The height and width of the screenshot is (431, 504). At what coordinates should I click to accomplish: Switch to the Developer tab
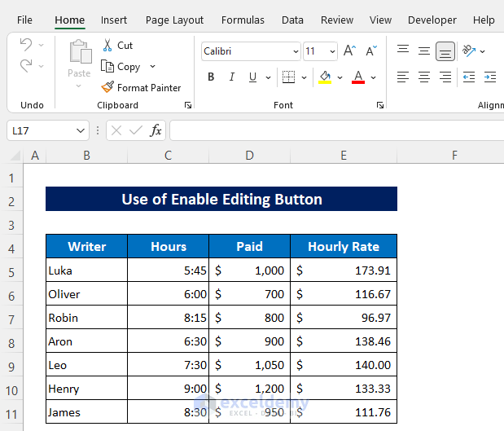click(432, 20)
